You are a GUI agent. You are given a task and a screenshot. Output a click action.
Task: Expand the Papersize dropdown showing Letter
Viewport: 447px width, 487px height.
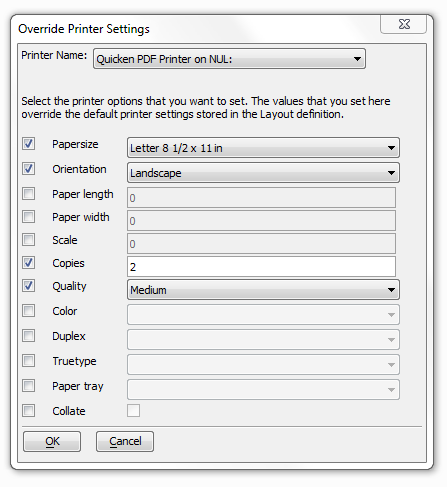pos(263,148)
